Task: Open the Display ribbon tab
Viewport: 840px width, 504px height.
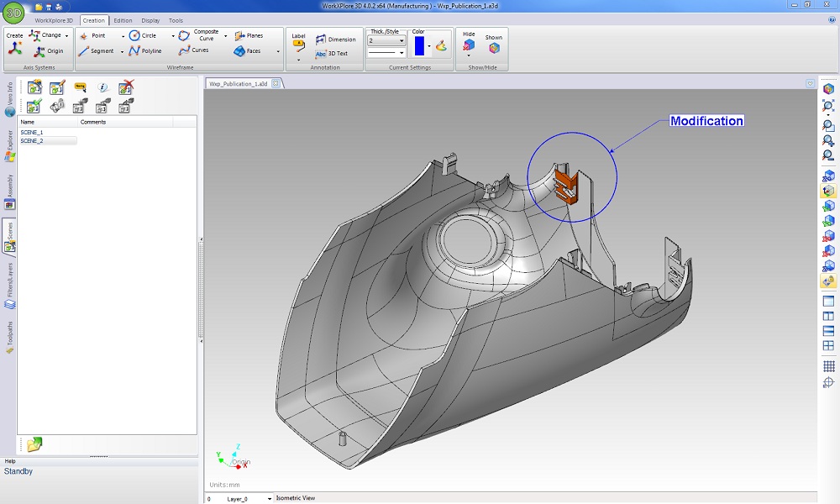Action: pyautogui.click(x=150, y=20)
